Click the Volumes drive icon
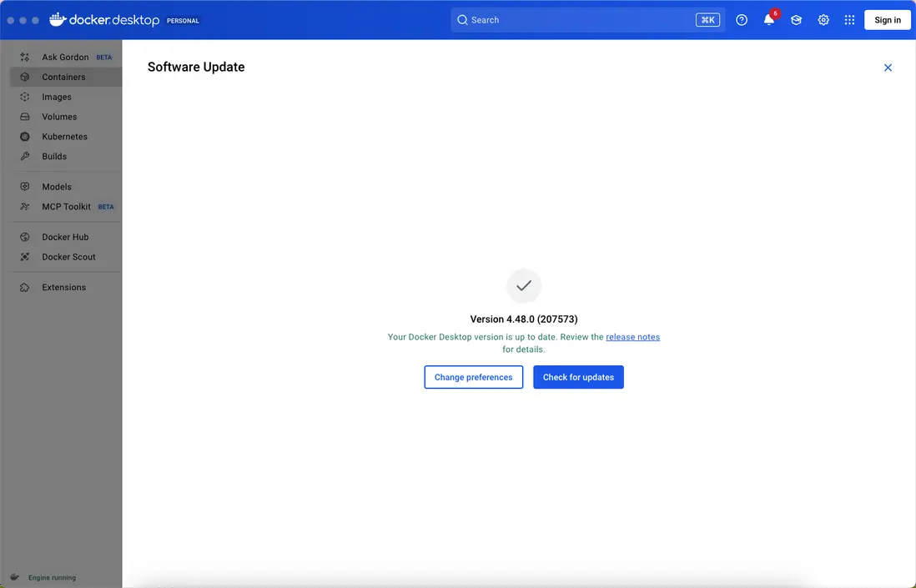The height and width of the screenshot is (588, 916). click(x=24, y=117)
